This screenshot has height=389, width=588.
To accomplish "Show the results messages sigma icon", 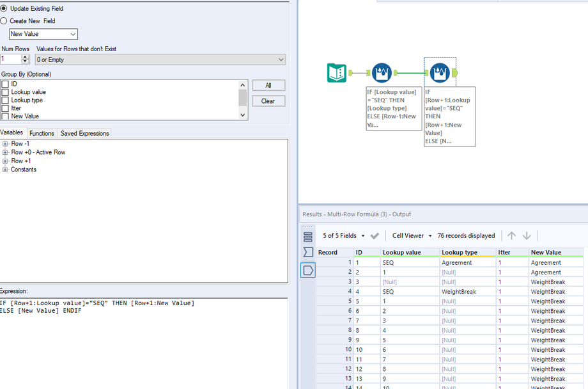I will tap(308, 252).
